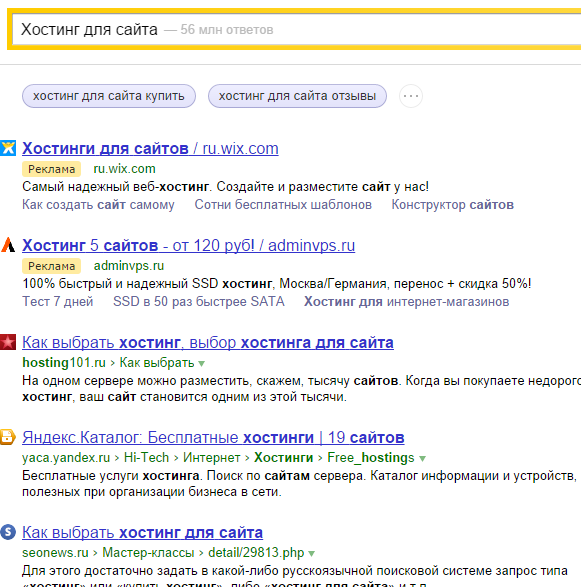The image size is (581, 587).
Task: Open sitelink Как создать сайт самому
Action: click(x=98, y=205)
